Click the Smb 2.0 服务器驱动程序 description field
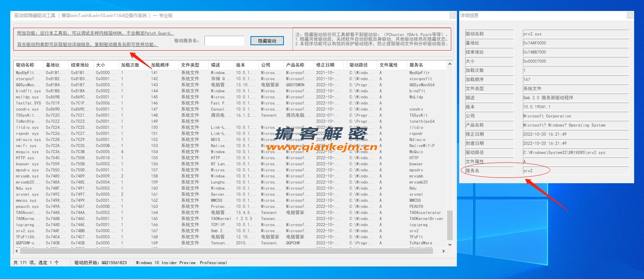Image resolution: width=644 pixels, height=279 pixels. coord(576,98)
